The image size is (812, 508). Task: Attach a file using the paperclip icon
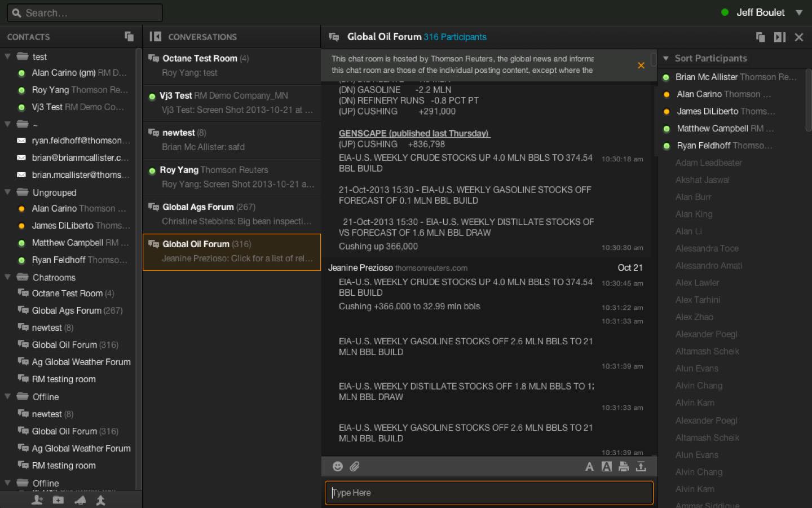(355, 466)
